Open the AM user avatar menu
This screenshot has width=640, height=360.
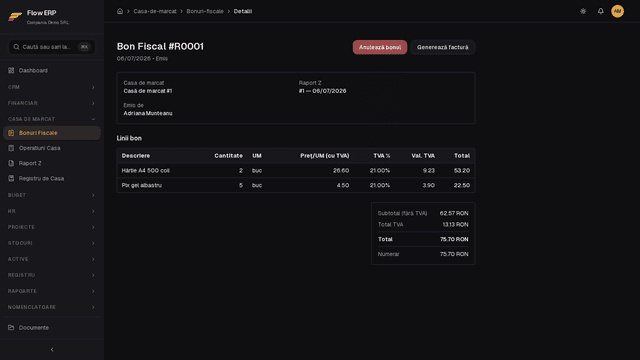point(617,11)
